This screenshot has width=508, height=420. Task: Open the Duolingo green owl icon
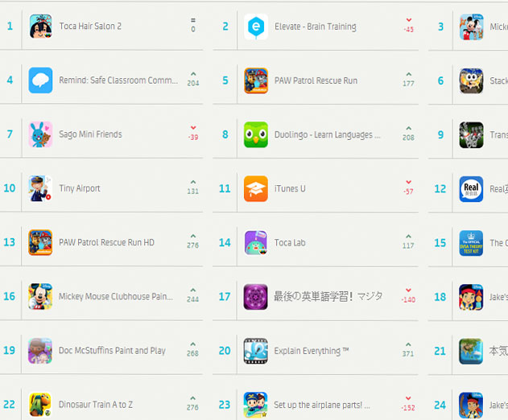tap(256, 134)
